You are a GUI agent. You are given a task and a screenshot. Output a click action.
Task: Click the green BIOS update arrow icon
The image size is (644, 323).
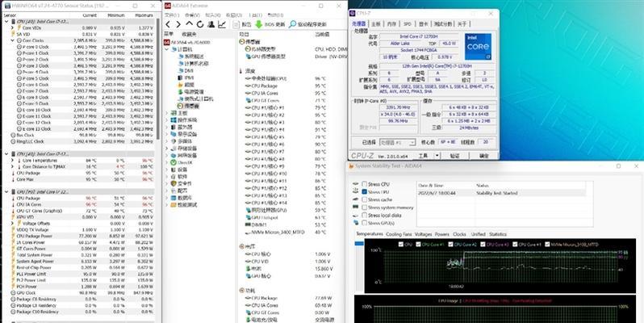tap(259, 25)
